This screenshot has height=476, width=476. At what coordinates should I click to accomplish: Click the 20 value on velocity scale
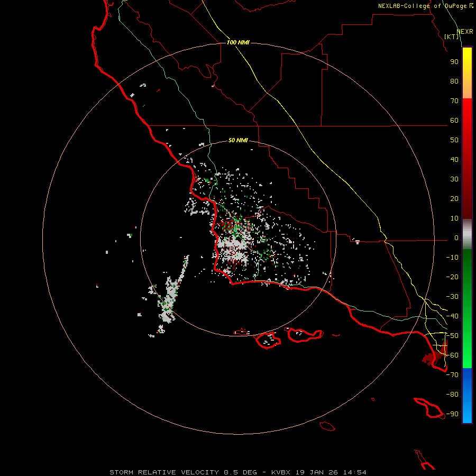(x=454, y=199)
